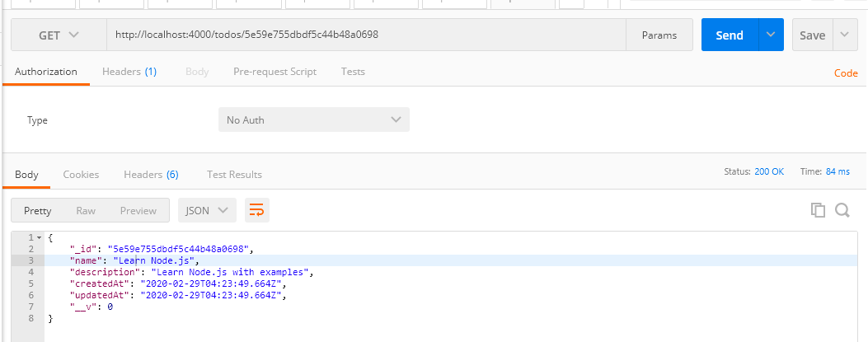The height and width of the screenshot is (342, 868).
Task: Expand the Send button arrow
Action: pyautogui.click(x=771, y=35)
